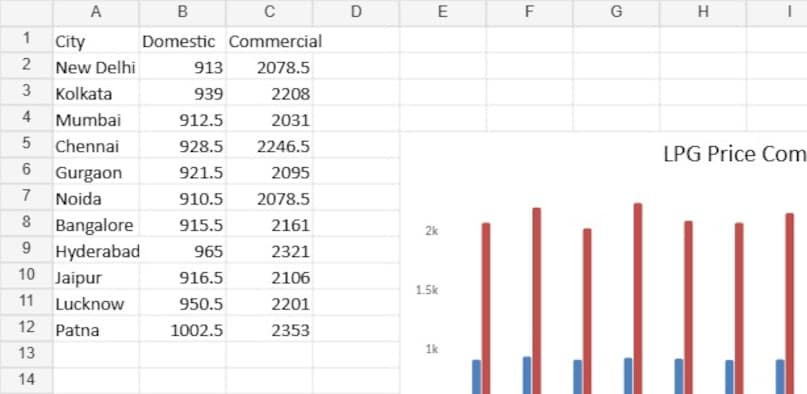
Task: Click Noida's commercial value 2078.5
Action: point(269,197)
